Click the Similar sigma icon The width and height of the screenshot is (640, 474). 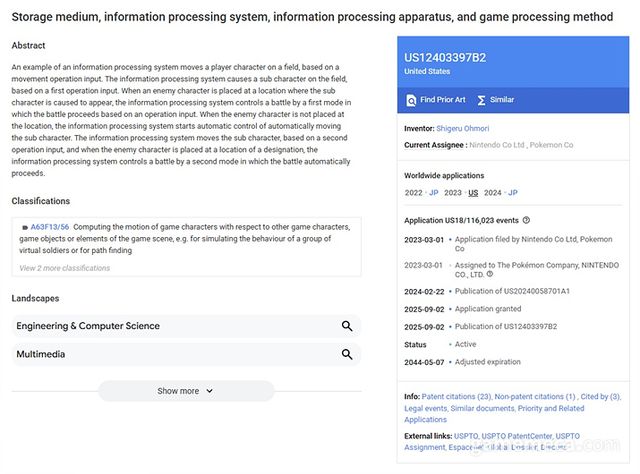coord(481,100)
